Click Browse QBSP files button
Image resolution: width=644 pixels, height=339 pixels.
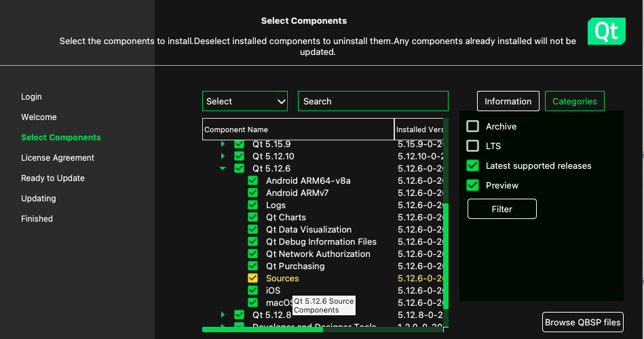[583, 322]
